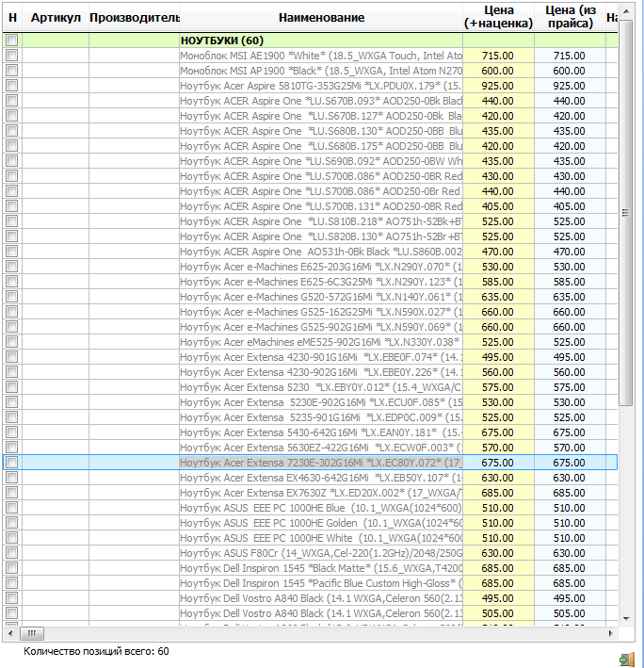Click the Н column header
Screen dimensions: 644x668
[x=12, y=18]
